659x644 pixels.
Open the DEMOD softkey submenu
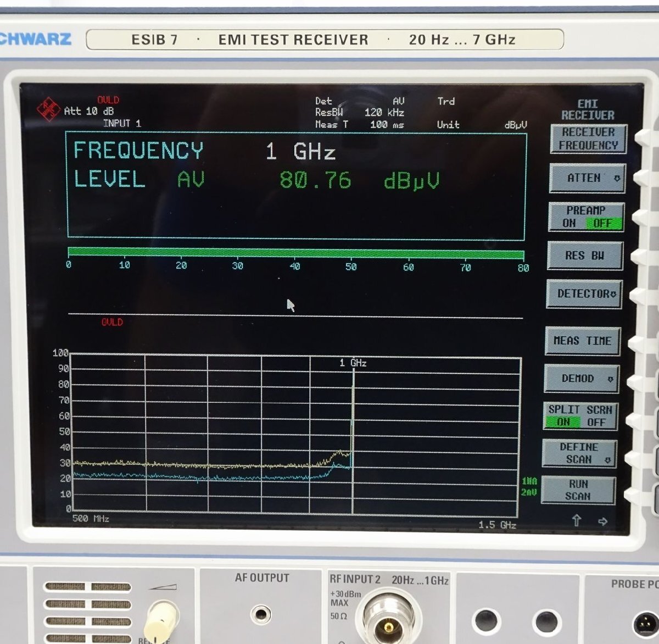(581, 379)
